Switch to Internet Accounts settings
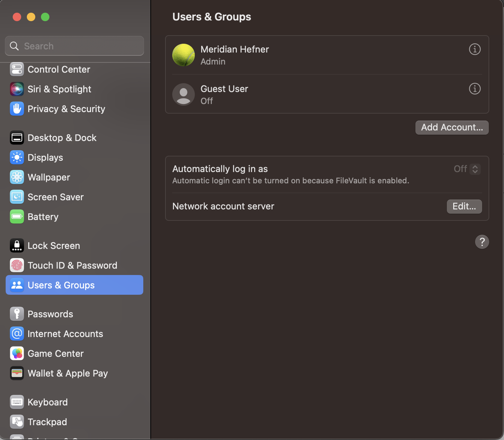 click(65, 334)
